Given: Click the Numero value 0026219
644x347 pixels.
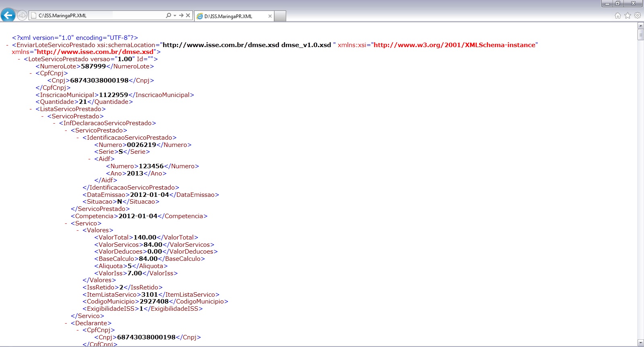Looking at the screenshot, I should [x=141, y=145].
